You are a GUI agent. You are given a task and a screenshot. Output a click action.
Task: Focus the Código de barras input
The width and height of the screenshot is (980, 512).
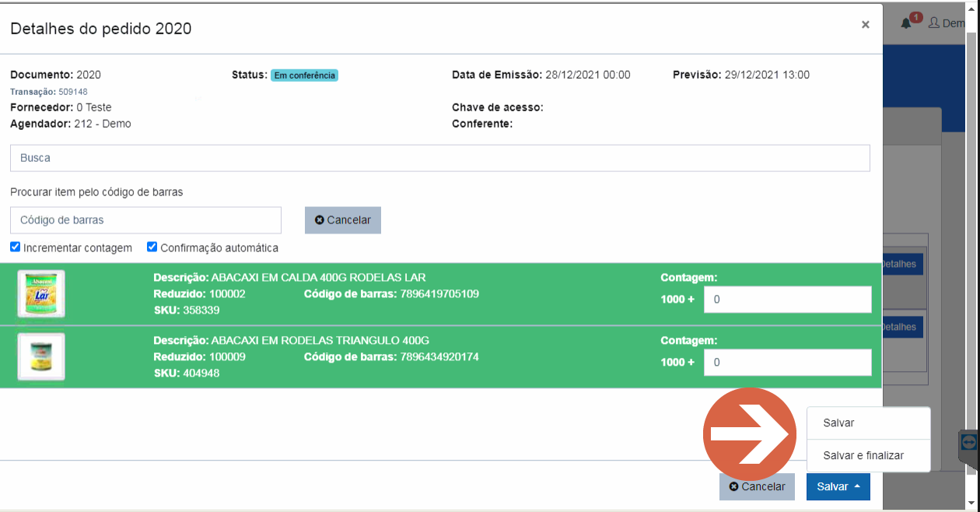point(145,220)
